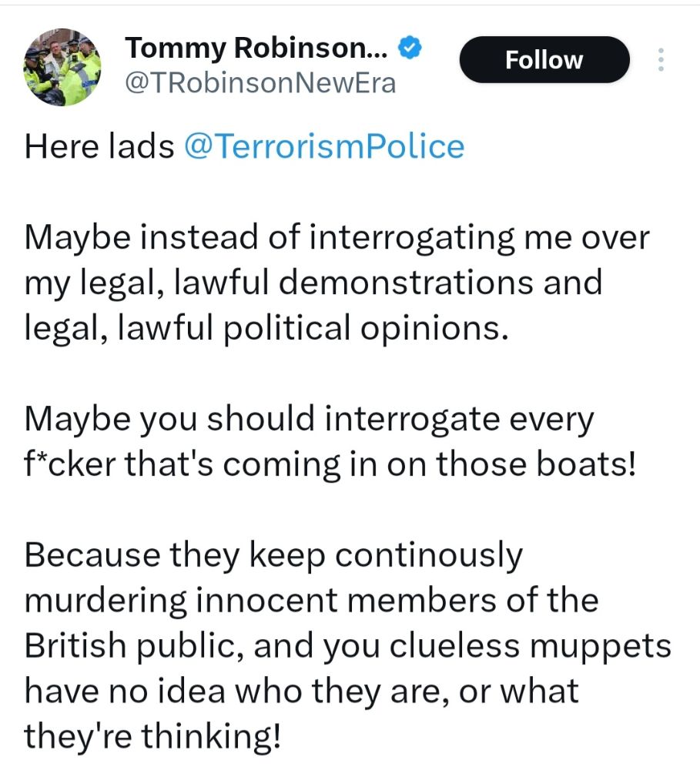
Task: Click the word 'demonstrations' in the tweet
Action: (406, 283)
